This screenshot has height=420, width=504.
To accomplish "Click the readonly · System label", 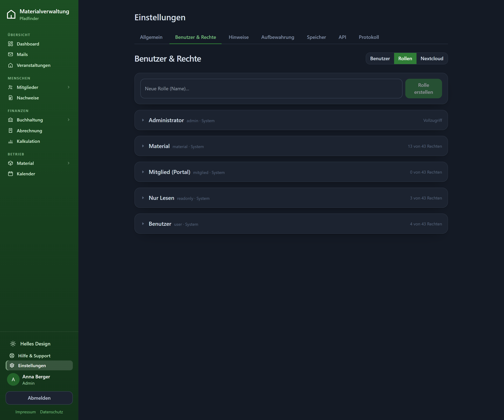I will click(x=193, y=198).
